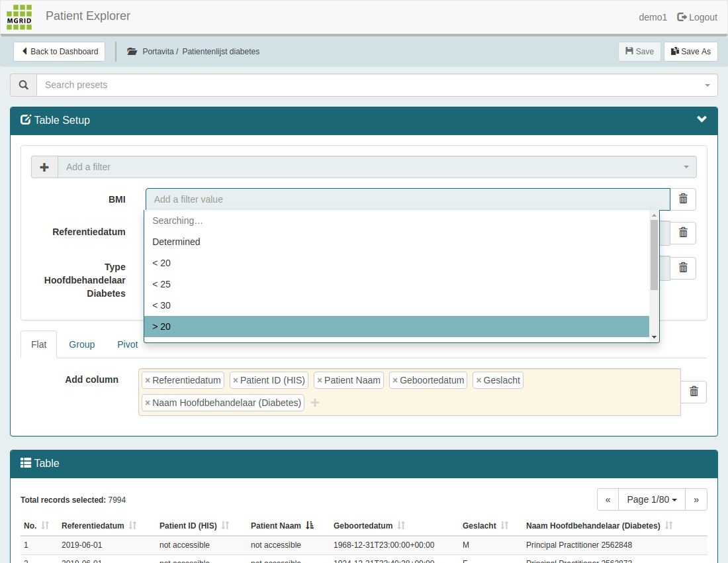The height and width of the screenshot is (563, 728).
Task: Remove the Patient ID (HIS) column tag
Action: 236,380
